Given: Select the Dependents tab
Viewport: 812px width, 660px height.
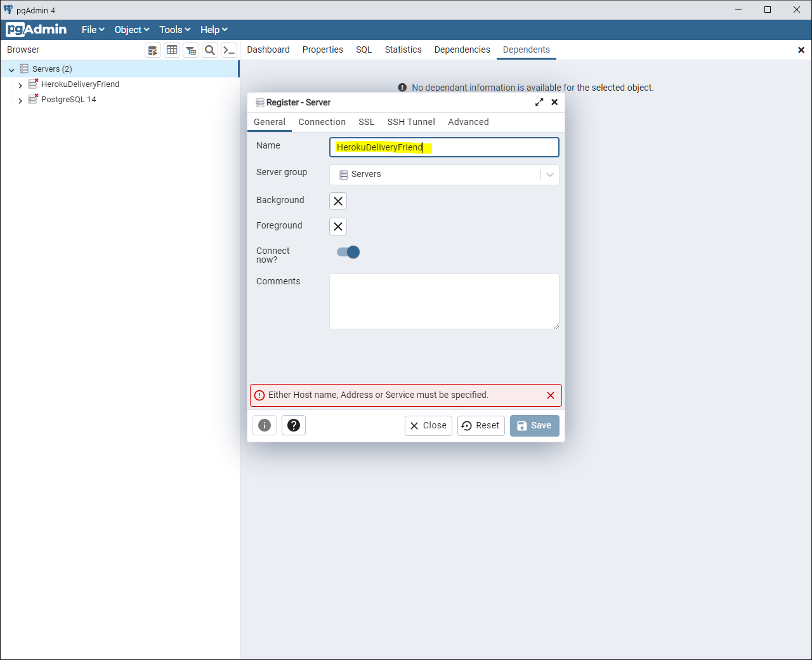Looking at the screenshot, I should point(527,49).
